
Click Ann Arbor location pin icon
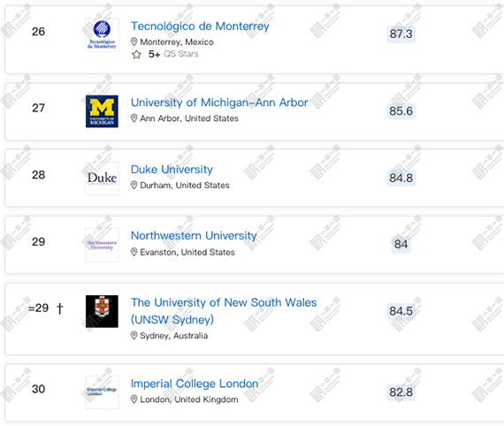coord(134,118)
